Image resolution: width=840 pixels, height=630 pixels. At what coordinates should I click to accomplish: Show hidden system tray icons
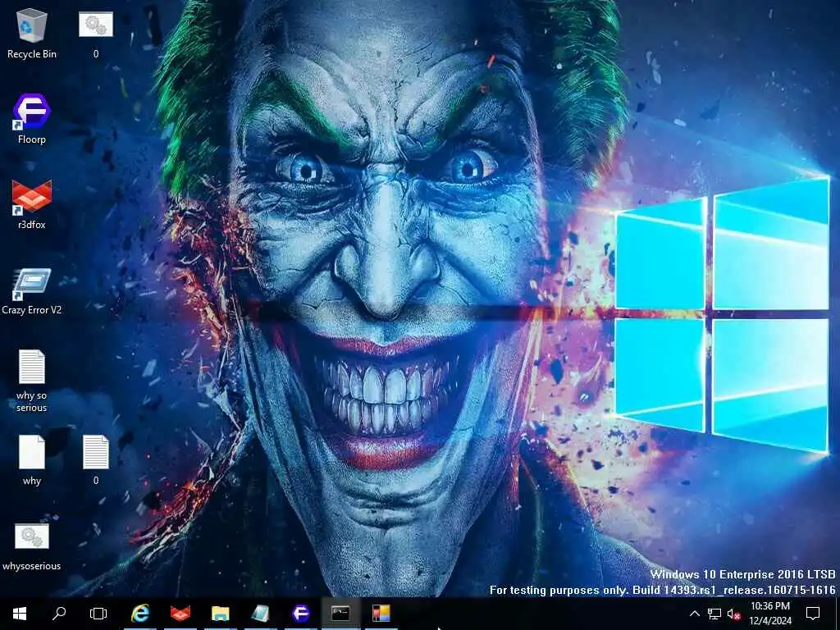[694, 614]
